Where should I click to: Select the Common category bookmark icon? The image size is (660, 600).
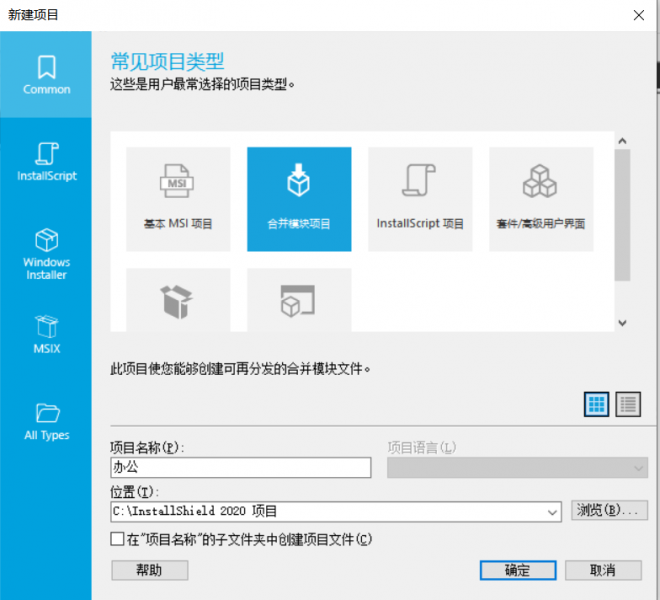(x=46, y=67)
